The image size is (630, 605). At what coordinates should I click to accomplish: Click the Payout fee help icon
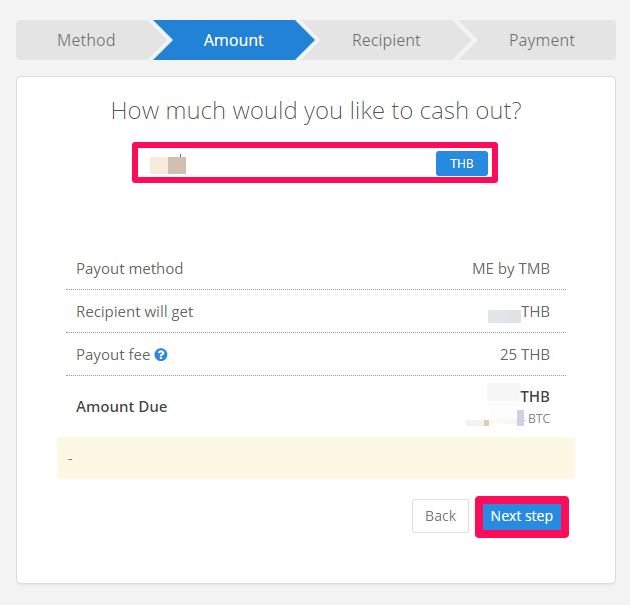point(161,355)
